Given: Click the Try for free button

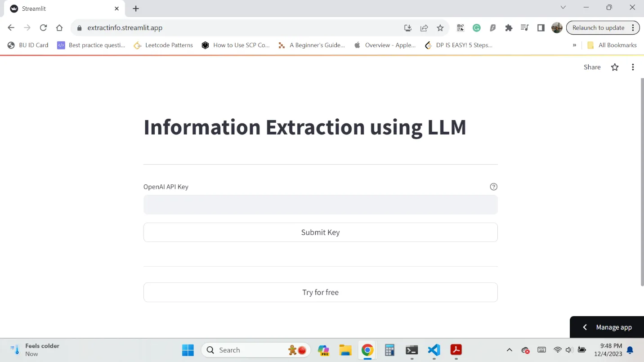Looking at the screenshot, I should pyautogui.click(x=320, y=292).
